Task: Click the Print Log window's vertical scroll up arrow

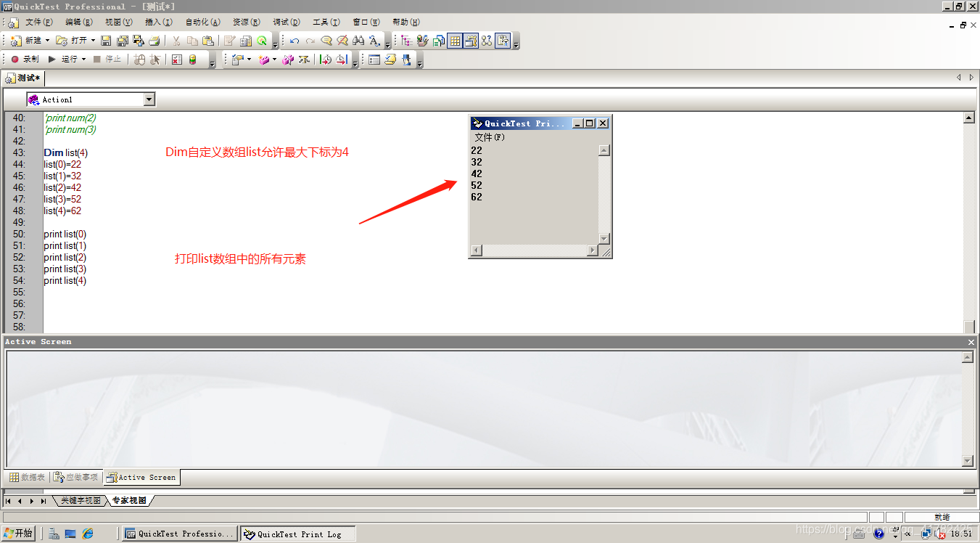Action: (x=604, y=150)
